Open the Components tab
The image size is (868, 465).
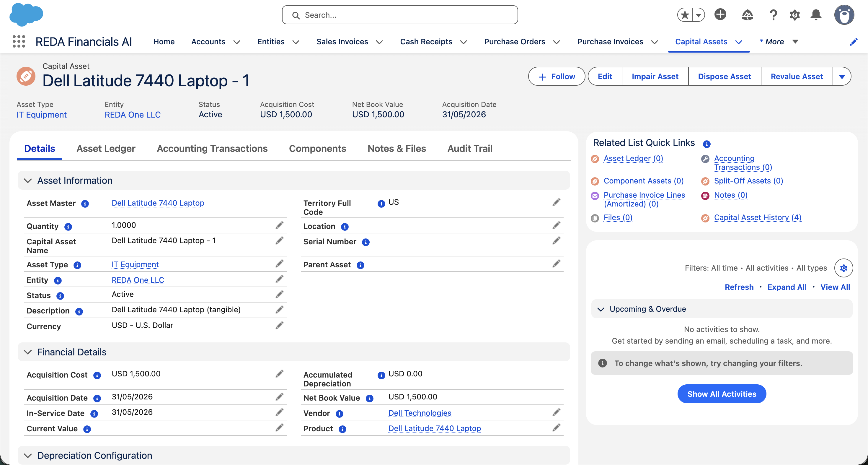(317, 148)
